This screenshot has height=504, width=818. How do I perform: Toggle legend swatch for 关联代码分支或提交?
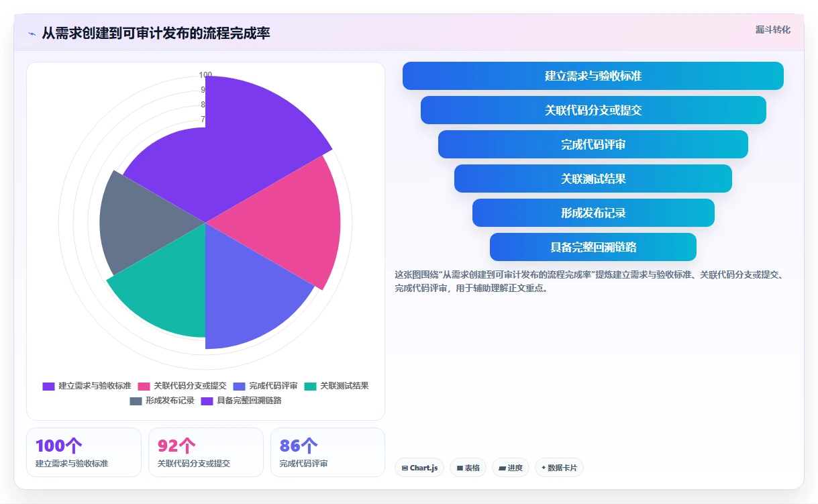click(x=144, y=387)
